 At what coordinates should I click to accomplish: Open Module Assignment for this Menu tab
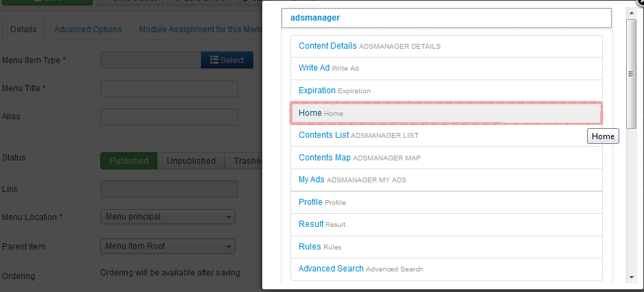tap(201, 29)
